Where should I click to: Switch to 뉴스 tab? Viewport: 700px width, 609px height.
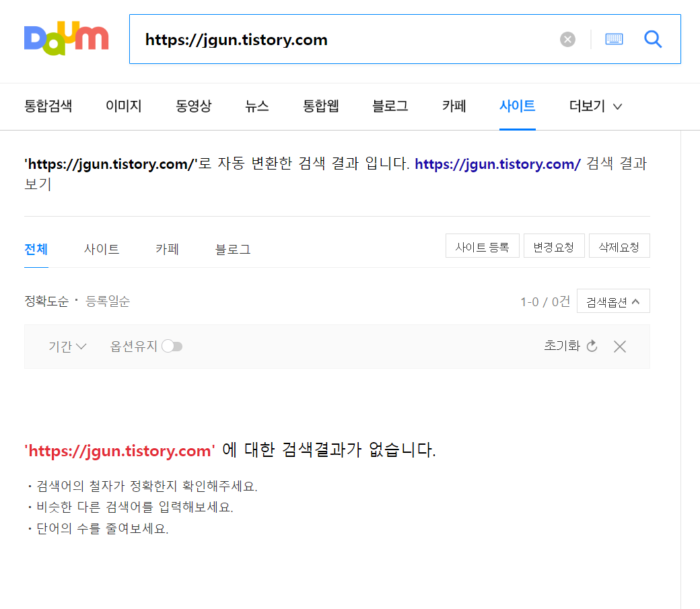pos(256,106)
